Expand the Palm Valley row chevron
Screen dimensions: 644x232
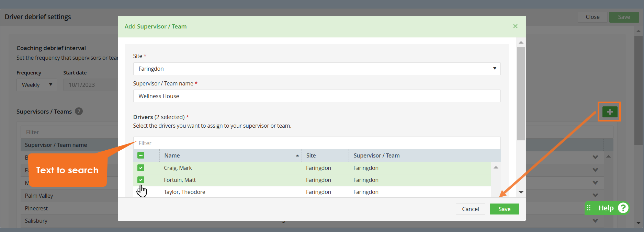pyautogui.click(x=595, y=195)
